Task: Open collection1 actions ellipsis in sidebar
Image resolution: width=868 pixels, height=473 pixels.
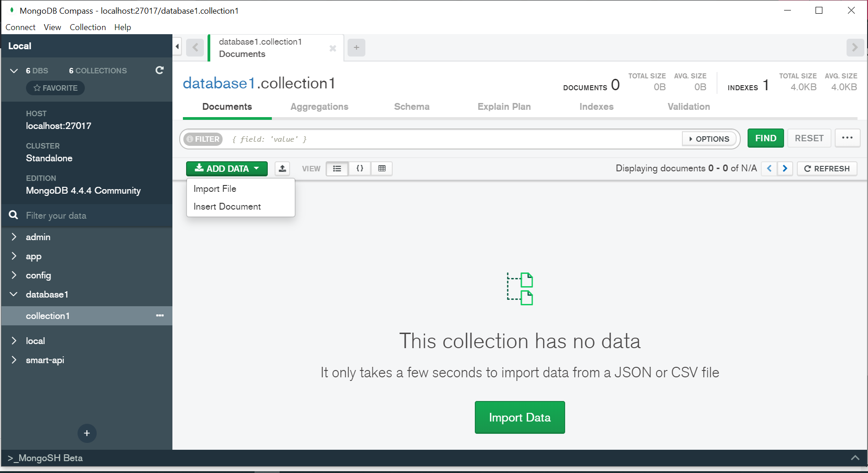Action: coord(160,315)
